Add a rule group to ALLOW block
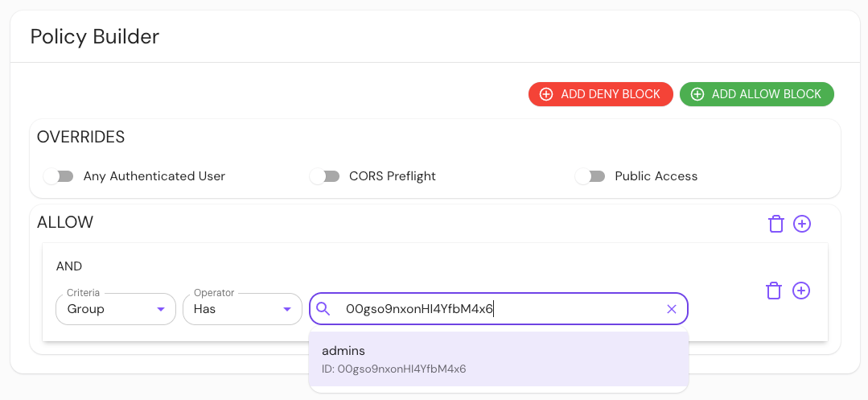This screenshot has width=868, height=400. [x=802, y=224]
